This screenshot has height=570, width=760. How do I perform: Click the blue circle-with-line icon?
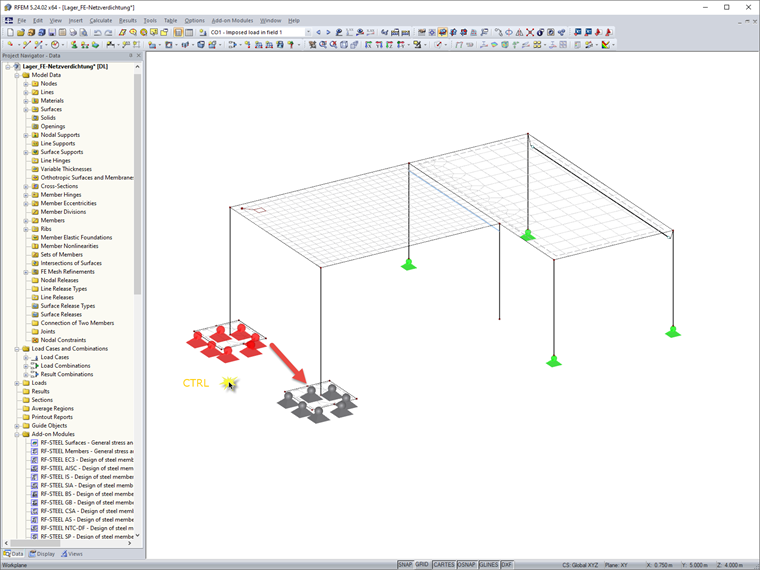[x=509, y=32]
